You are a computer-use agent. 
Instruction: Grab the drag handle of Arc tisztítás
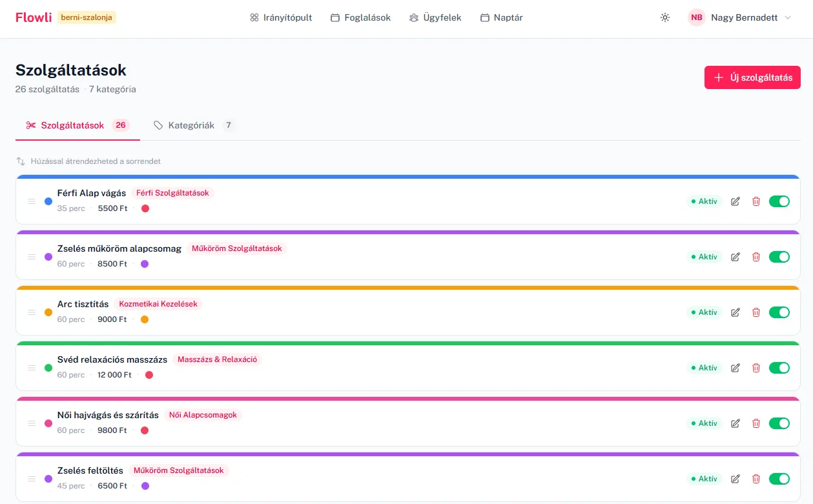point(32,312)
